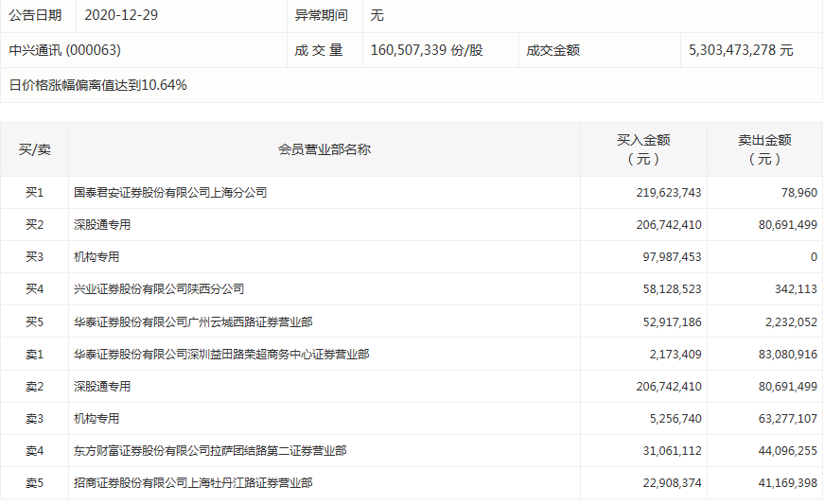Screen dimensions: 824x504
Task: Select the volume value 160,507,339 份/股
Action: click(427, 50)
